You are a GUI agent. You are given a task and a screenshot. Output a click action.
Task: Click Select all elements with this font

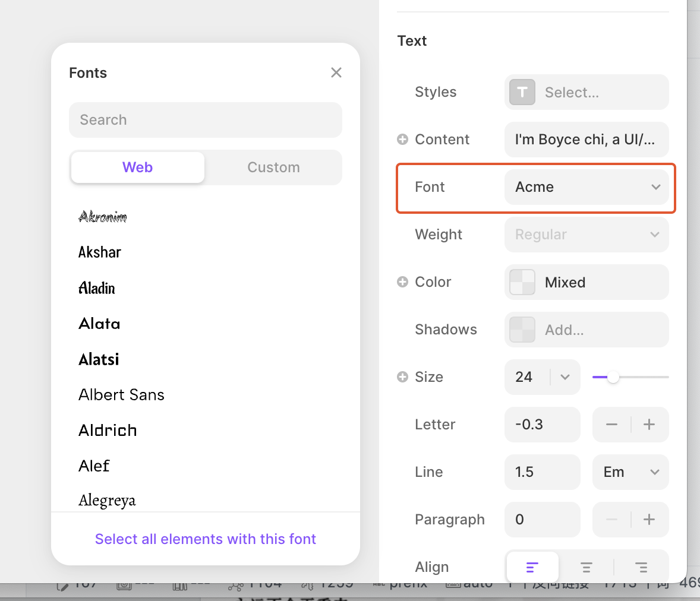(x=206, y=539)
